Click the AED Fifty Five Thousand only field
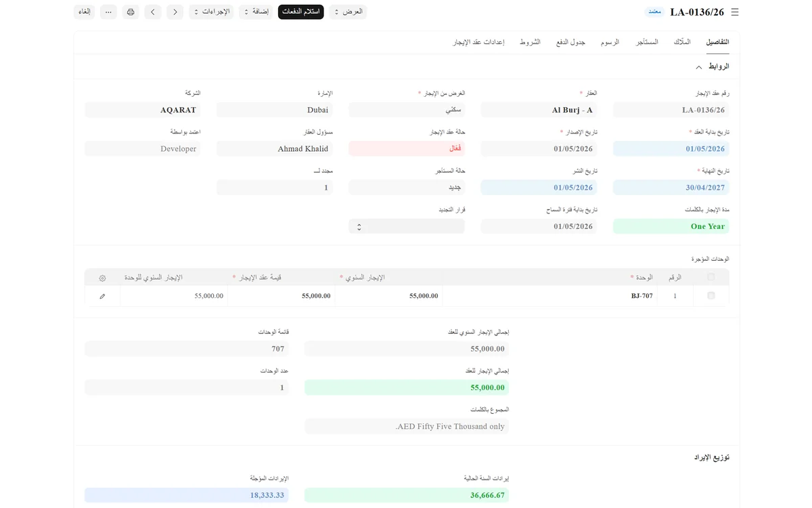 coord(407,426)
